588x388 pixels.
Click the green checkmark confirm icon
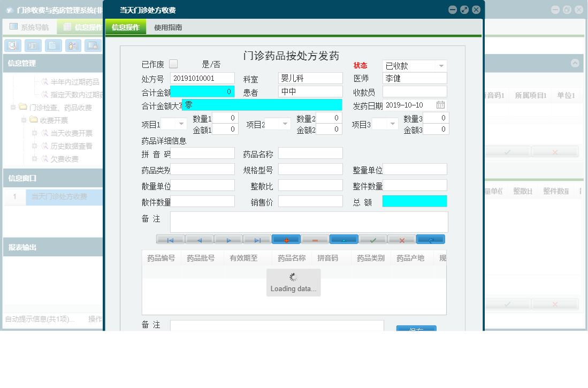pos(372,239)
